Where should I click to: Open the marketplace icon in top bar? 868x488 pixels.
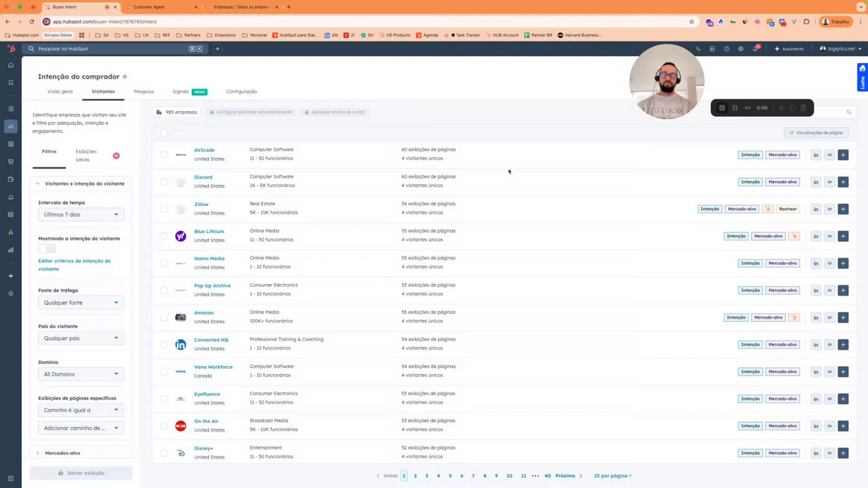712,49
